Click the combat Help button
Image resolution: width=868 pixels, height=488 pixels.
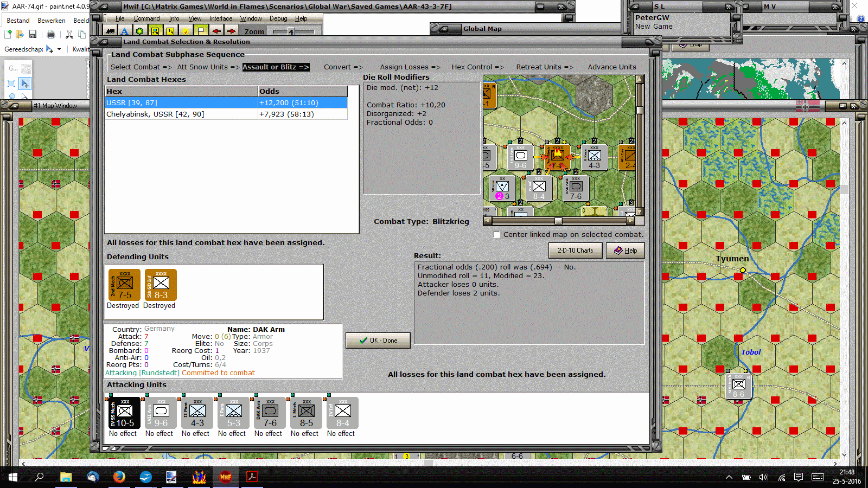(625, 251)
